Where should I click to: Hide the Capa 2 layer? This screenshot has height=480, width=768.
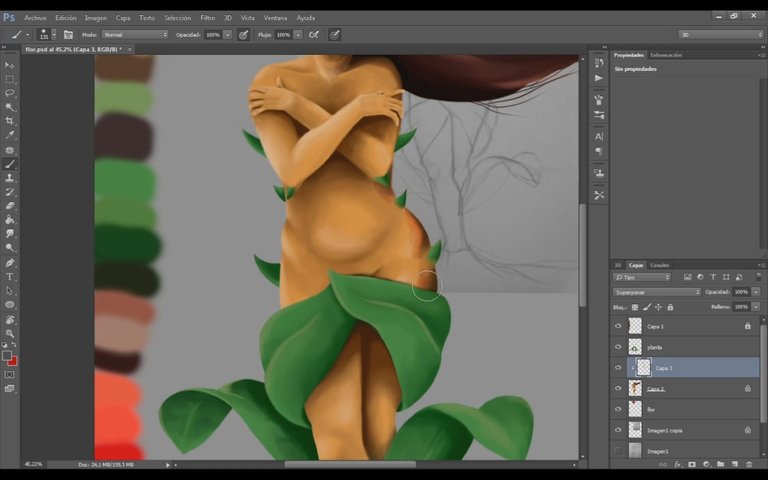click(x=618, y=388)
